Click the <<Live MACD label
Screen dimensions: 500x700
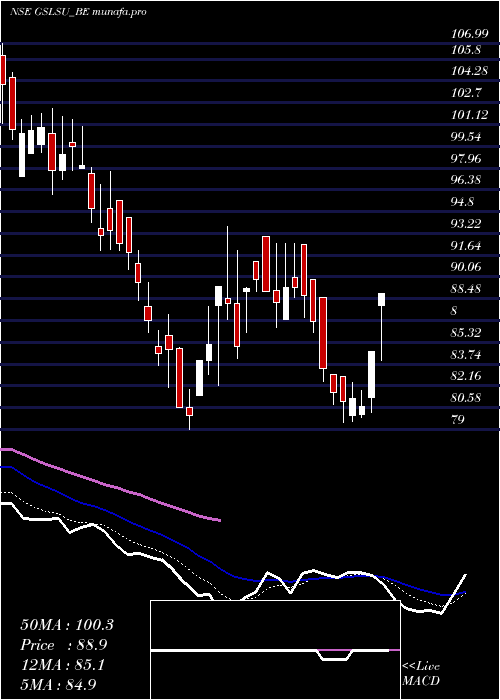421,673
